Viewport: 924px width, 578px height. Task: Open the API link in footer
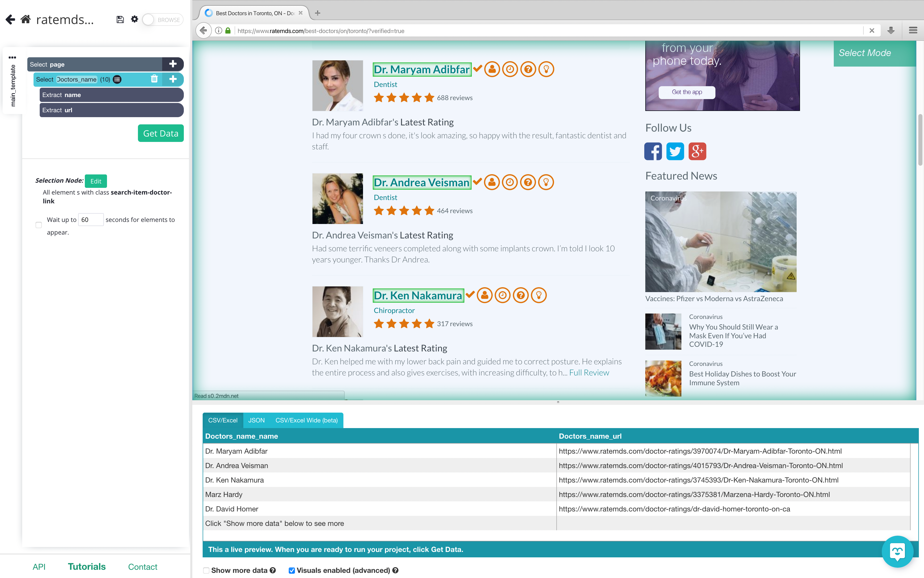pos(39,567)
